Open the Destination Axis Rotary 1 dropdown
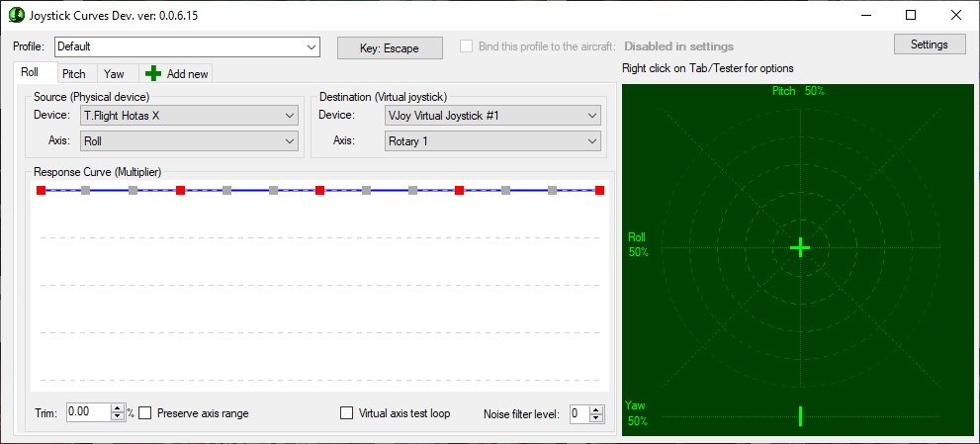 (x=591, y=141)
